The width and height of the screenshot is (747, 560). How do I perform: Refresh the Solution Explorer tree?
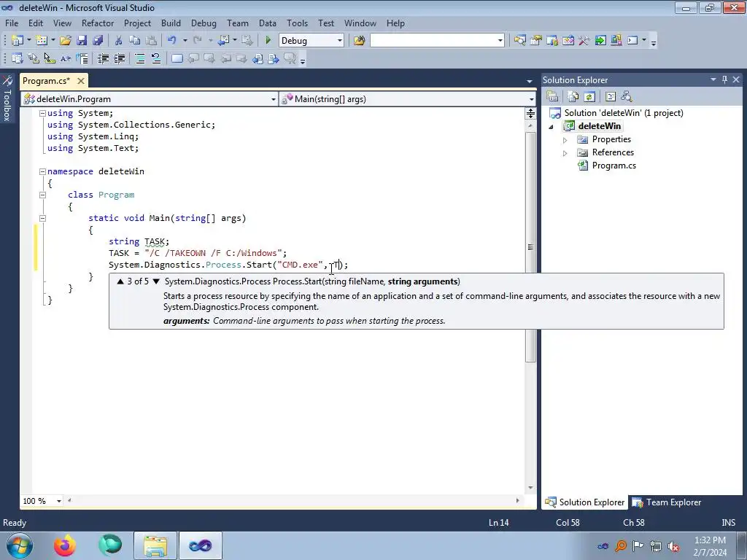[589, 97]
